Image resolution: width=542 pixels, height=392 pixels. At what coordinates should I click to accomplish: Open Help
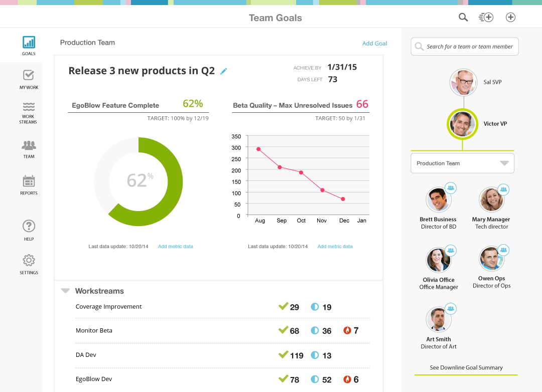28,229
